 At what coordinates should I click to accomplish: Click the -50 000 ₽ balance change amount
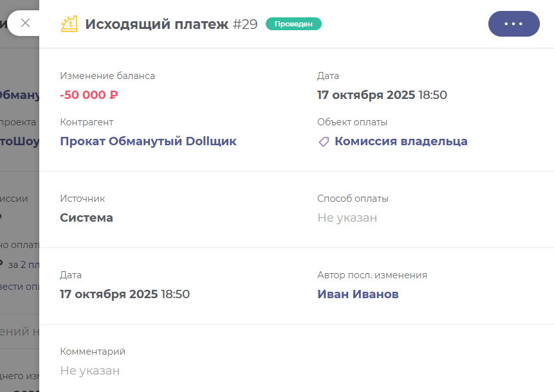[x=89, y=95]
